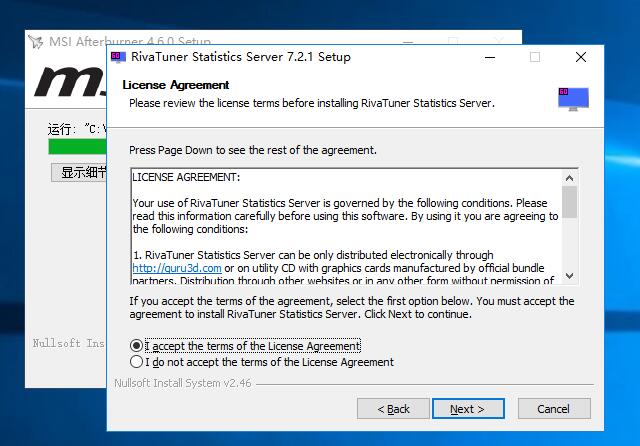This screenshot has width=640, height=446.
Task: Click the 显示细节 button in Afterburner setup
Action: tap(80, 172)
